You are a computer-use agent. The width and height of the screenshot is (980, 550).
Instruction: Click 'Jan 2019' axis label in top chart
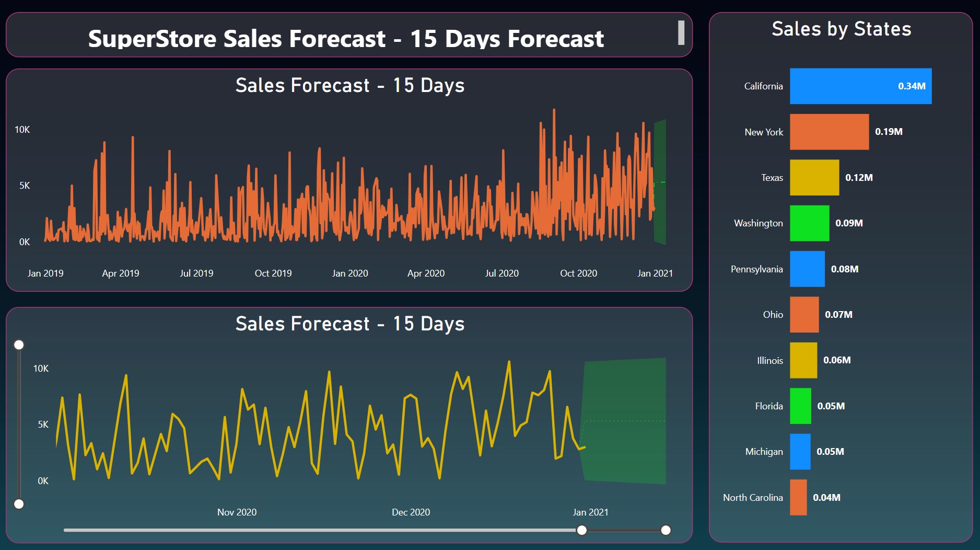point(45,273)
